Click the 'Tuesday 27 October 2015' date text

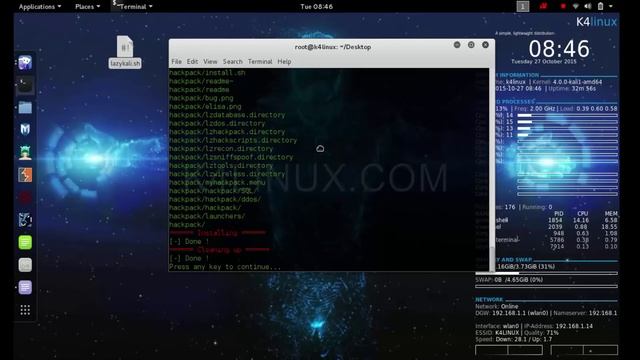[544, 62]
